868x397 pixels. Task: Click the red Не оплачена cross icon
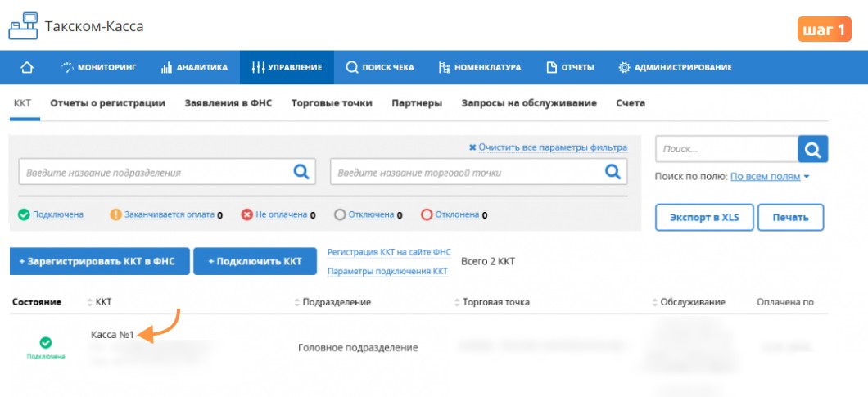tap(247, 214)
